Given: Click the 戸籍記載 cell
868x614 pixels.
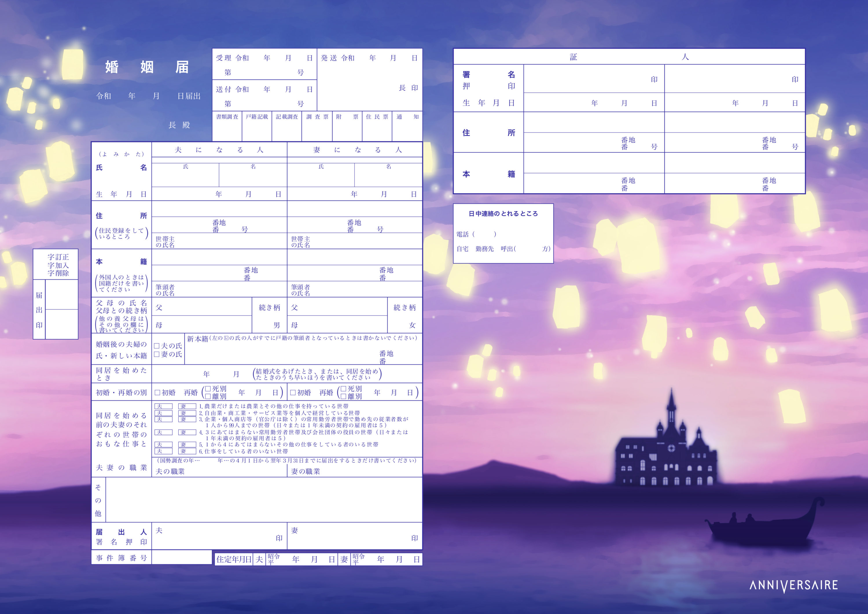Looking at the screenshot, I should pyautogui.click(x=257, y=126).
